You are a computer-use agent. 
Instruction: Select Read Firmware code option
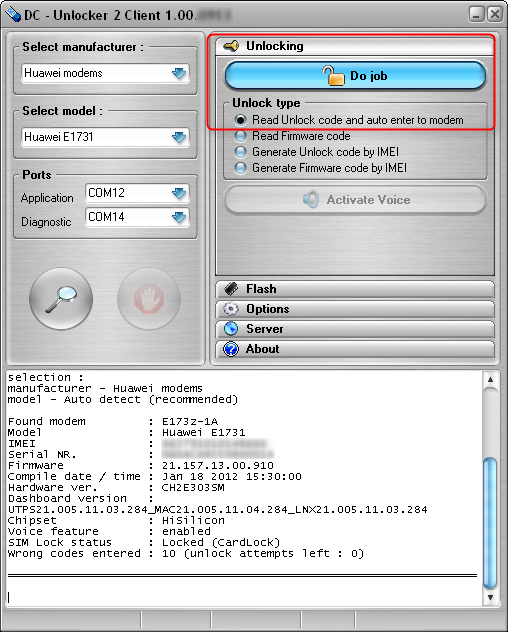point(292,136)
